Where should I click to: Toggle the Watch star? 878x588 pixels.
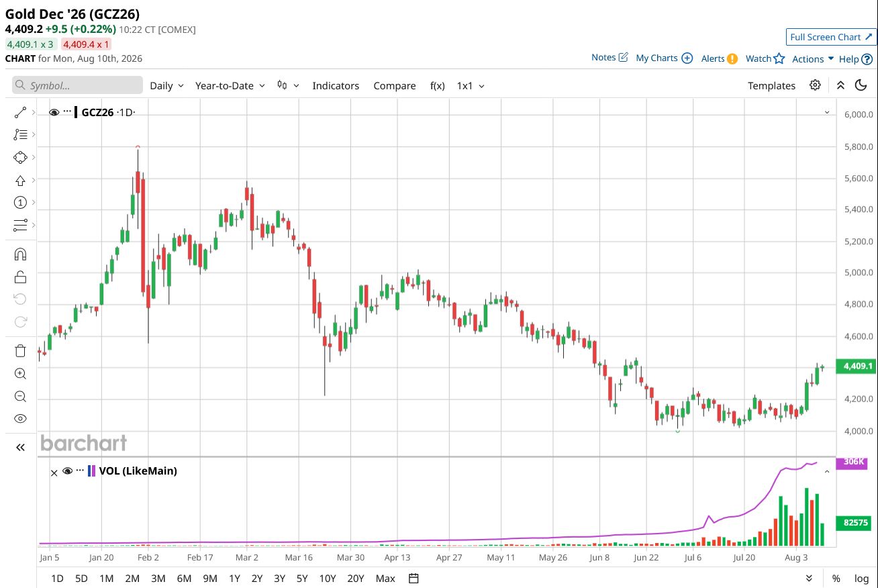[x=779, y=58]
